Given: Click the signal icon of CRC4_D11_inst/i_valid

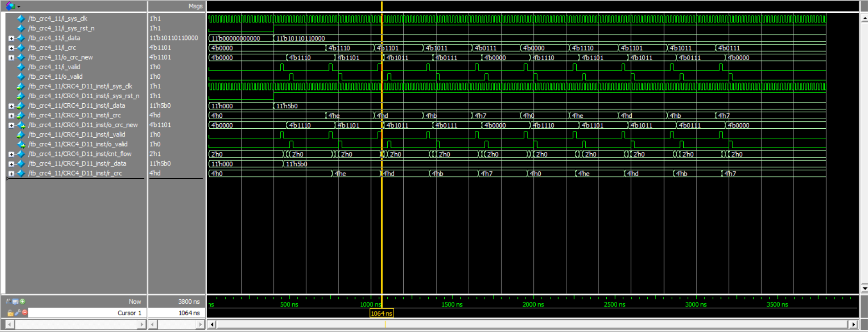Looking at the screenshot, I should [x=20, y=135].
